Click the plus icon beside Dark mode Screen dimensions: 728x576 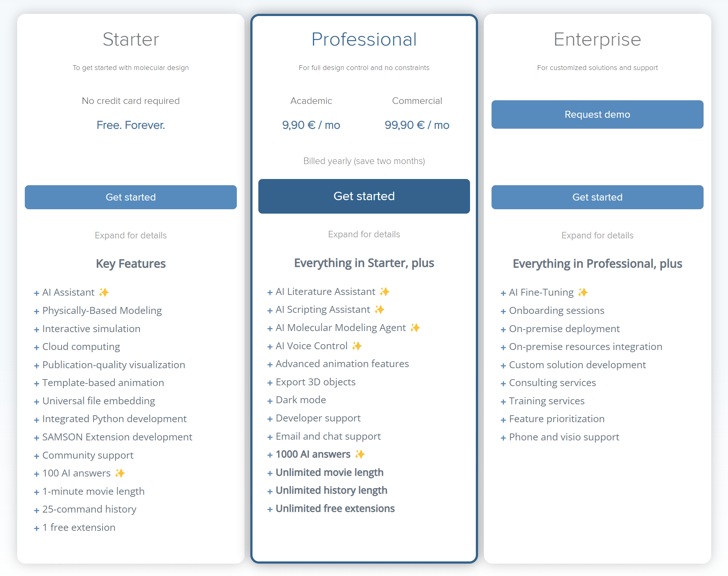[270, 401]
